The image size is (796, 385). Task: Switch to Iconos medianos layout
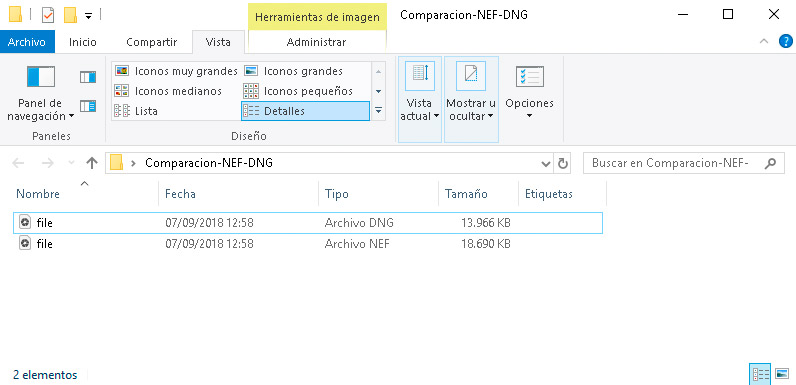pos(168,91)
